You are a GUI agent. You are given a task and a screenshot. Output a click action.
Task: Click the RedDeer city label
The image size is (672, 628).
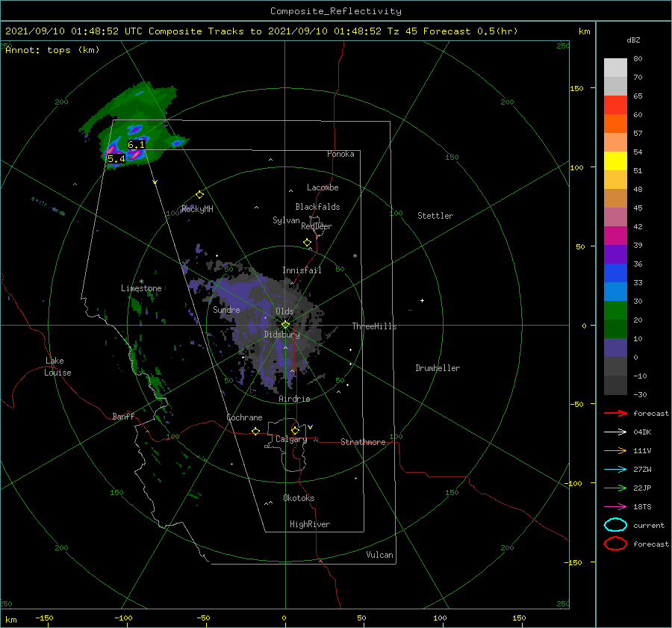317,226
